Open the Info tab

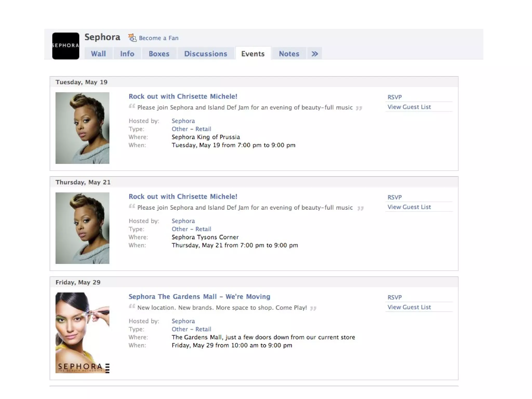pos(127,54)
